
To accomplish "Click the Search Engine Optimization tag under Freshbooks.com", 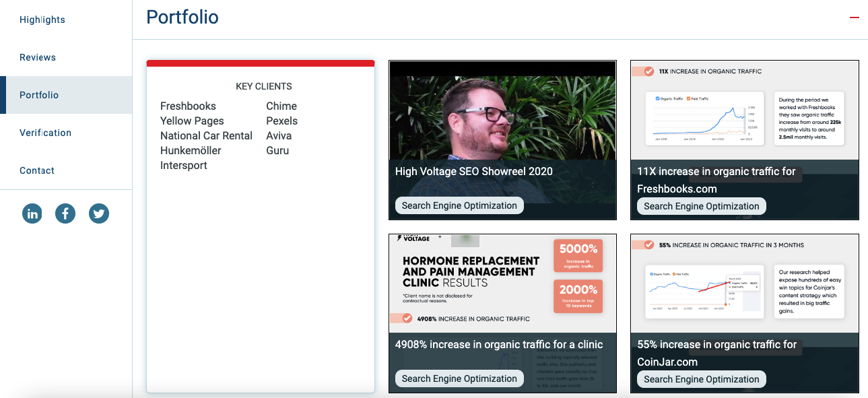I will pos(701,206).
